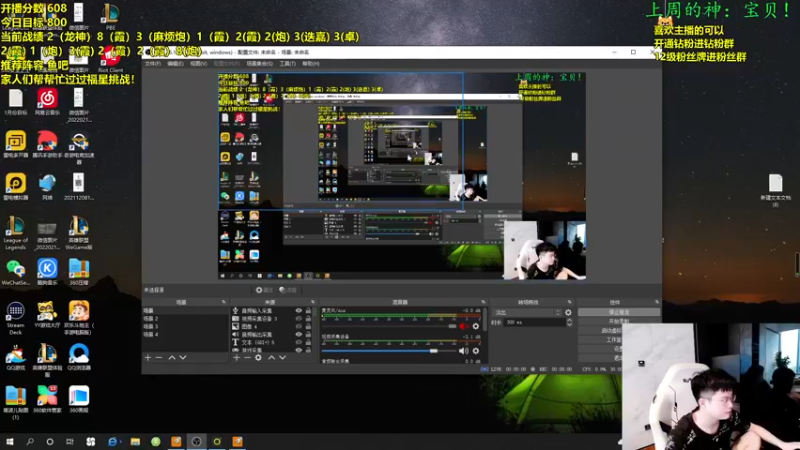The width and height of the screenshot is (800, 450).
Task: Open QQ浏览器 desktop icon
Action: (x=79, y=357)
